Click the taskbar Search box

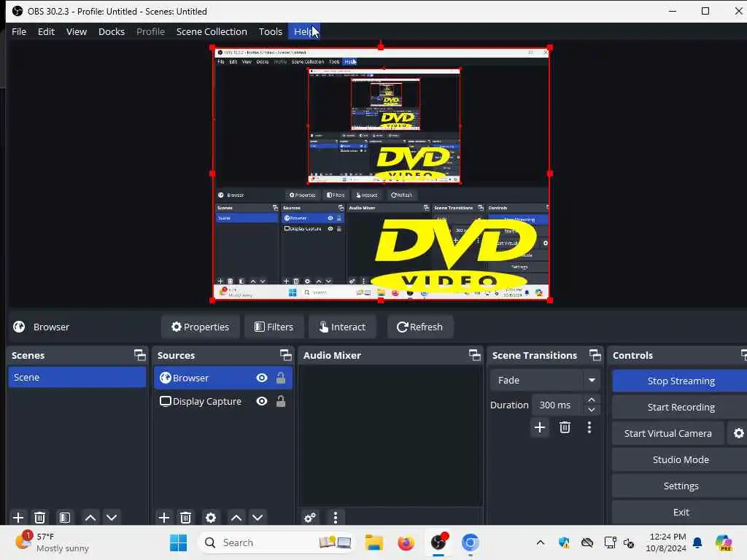pos(276,542)
